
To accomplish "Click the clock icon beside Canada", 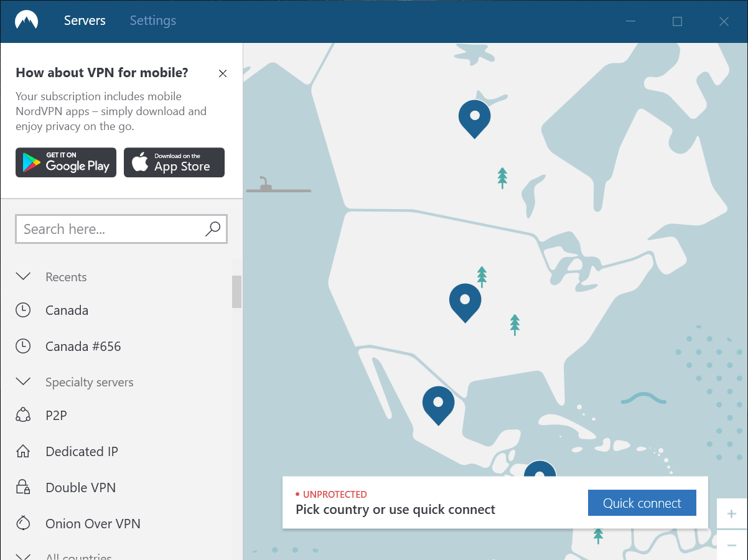I will (23, 310).
